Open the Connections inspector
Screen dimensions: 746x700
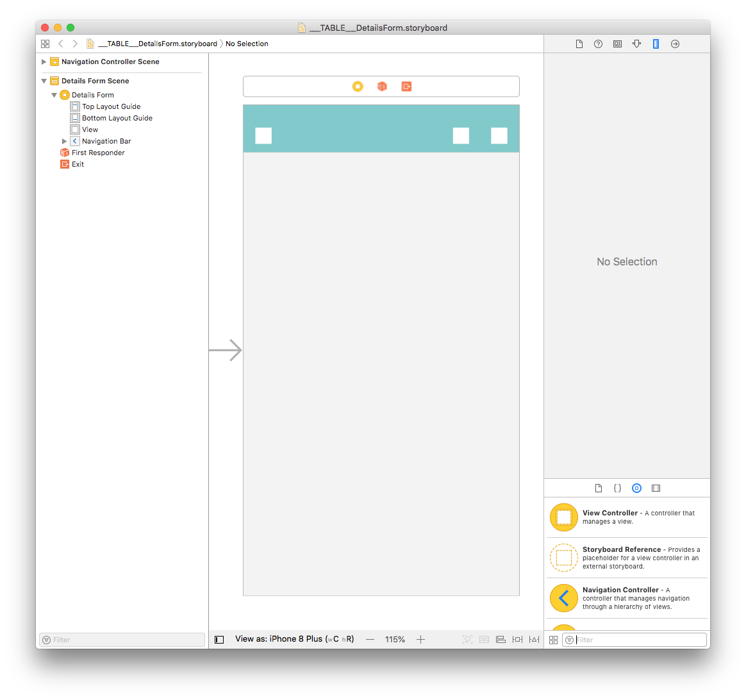[675, 44]
